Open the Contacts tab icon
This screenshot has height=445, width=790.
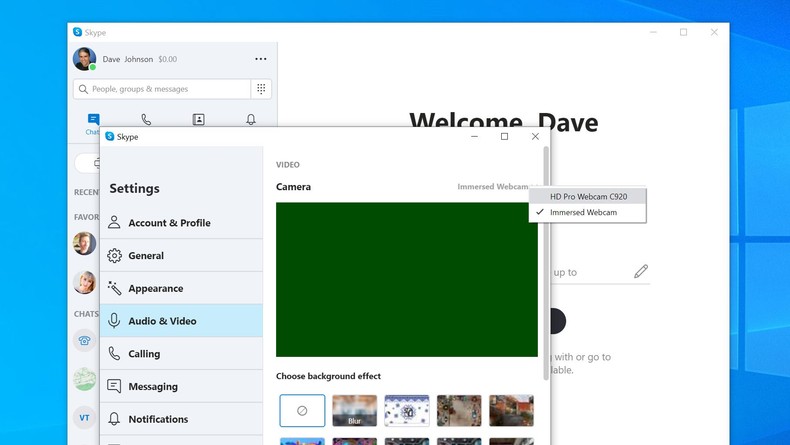(198, 120)
